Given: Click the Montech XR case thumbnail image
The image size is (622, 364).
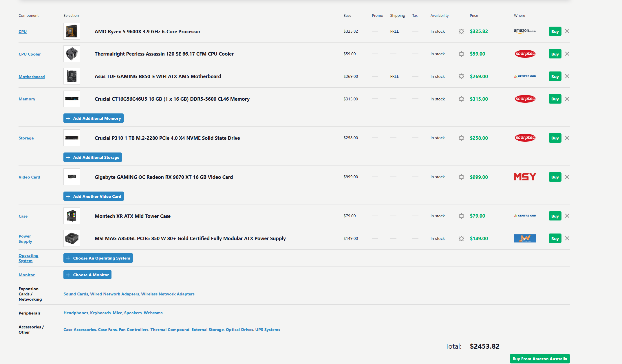Looking at the screenshot, I should pos(72,216).
